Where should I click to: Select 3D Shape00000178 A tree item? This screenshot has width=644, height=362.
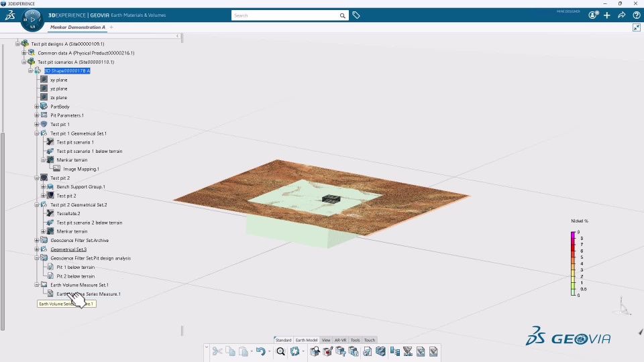67,70
